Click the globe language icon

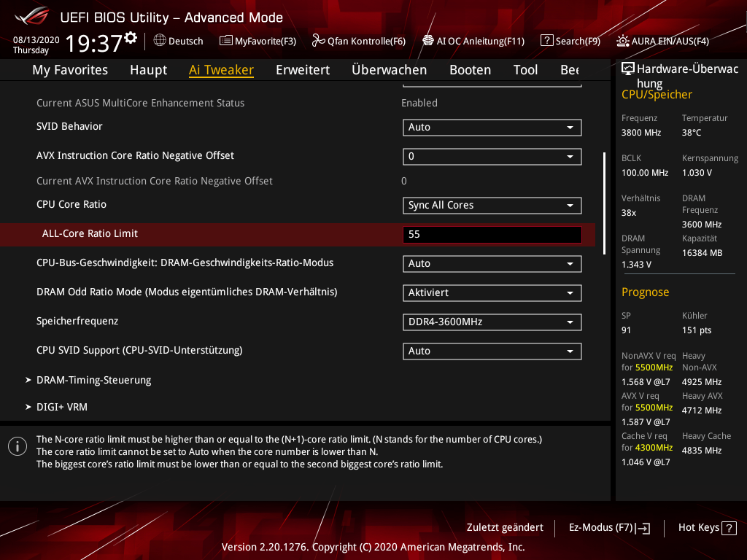coord(160,41)
